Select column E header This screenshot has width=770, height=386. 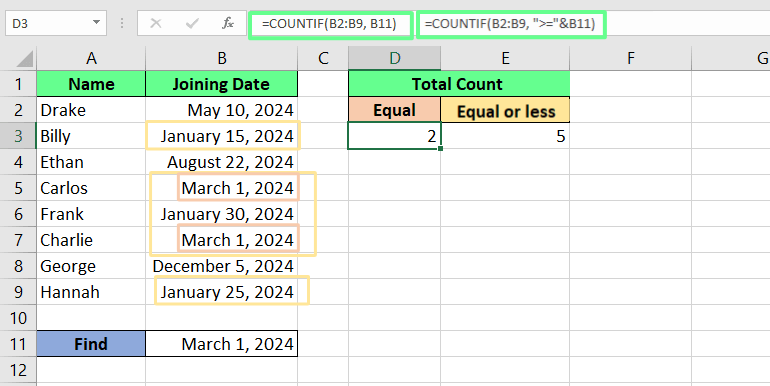click(x=505, y=58)
